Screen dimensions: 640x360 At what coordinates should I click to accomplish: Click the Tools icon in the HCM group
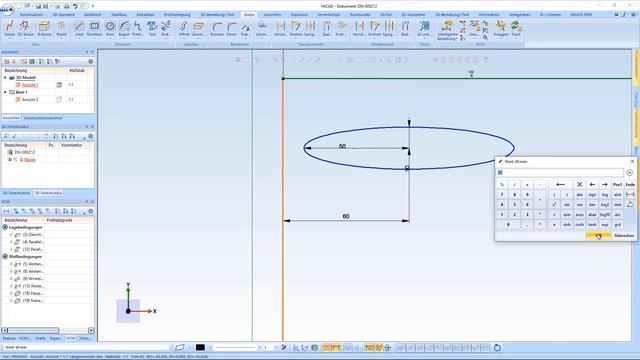(x=516, y=28)
